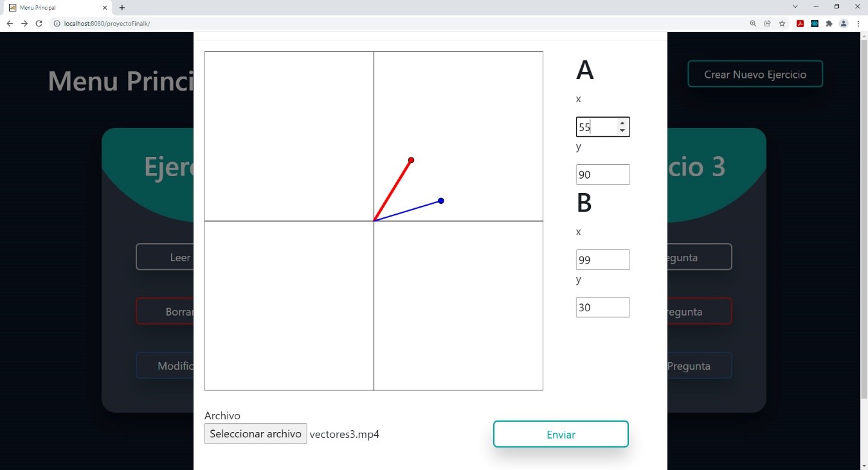The image size is (868, 470).
Task: Focus the vector B y input field
Action: pos(602,307)
